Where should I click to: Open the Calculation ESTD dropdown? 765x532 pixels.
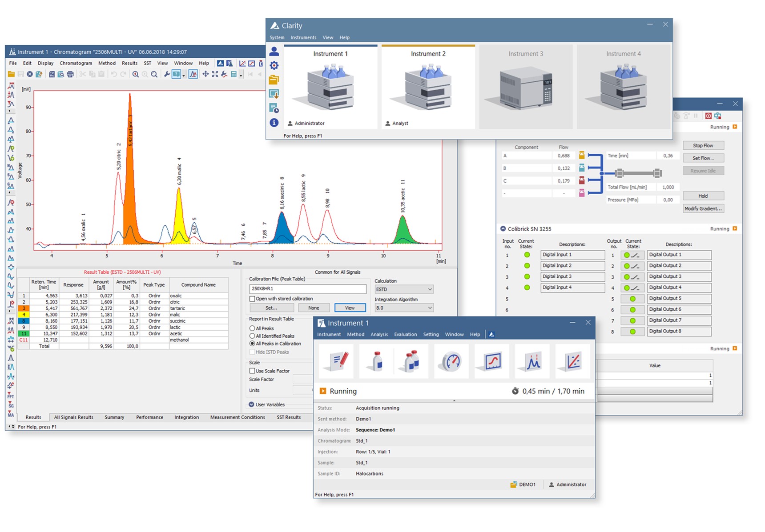pos(403,289)
